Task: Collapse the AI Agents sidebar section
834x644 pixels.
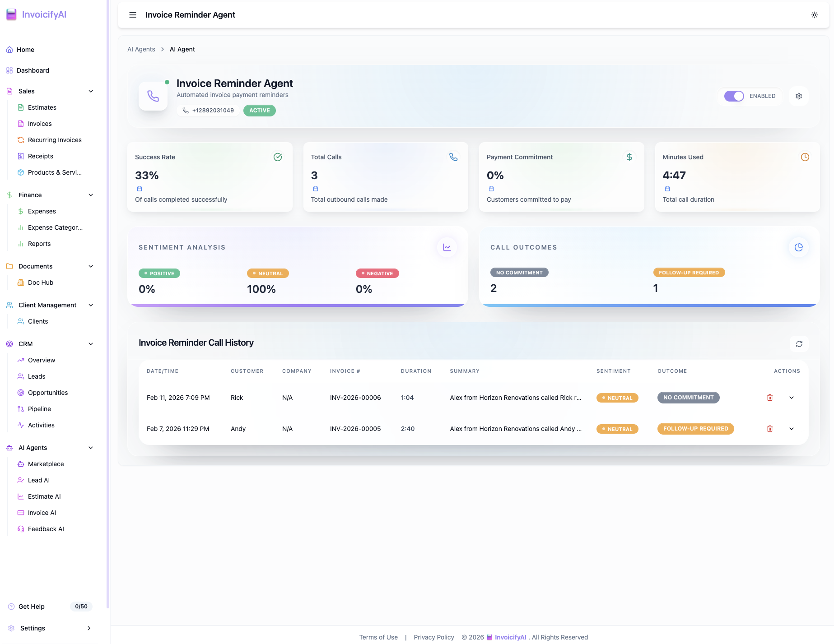Action: 91,448
